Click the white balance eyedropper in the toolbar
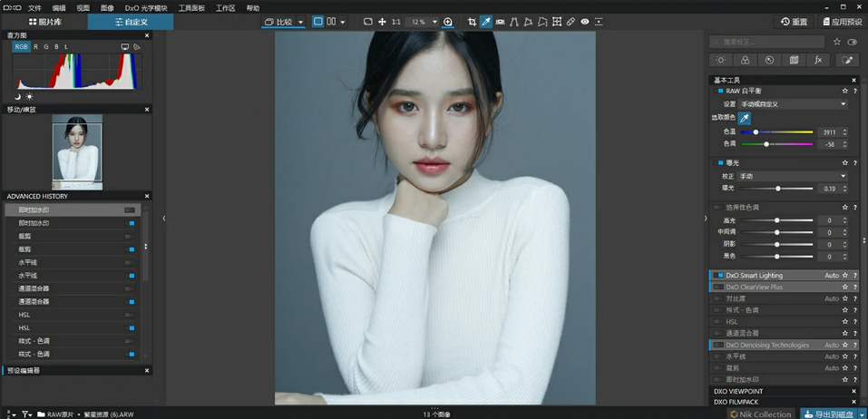 pos(485,22)
